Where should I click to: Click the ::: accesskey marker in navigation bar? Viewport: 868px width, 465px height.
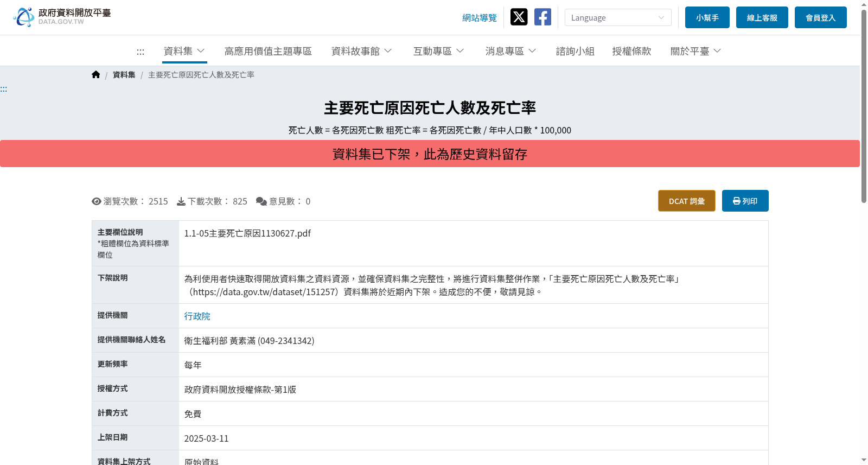pos(141,52)
